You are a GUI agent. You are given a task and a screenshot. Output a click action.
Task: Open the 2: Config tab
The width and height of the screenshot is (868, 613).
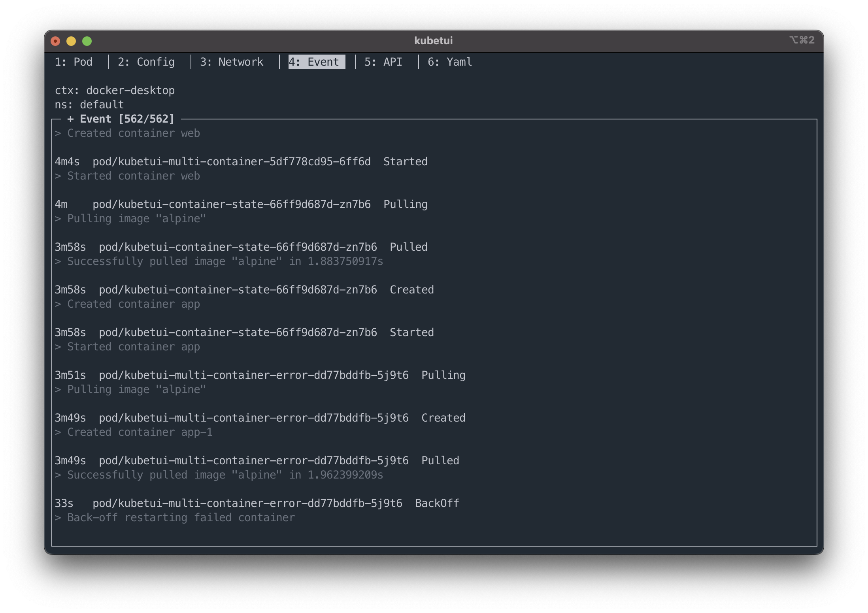pos(146,62)
